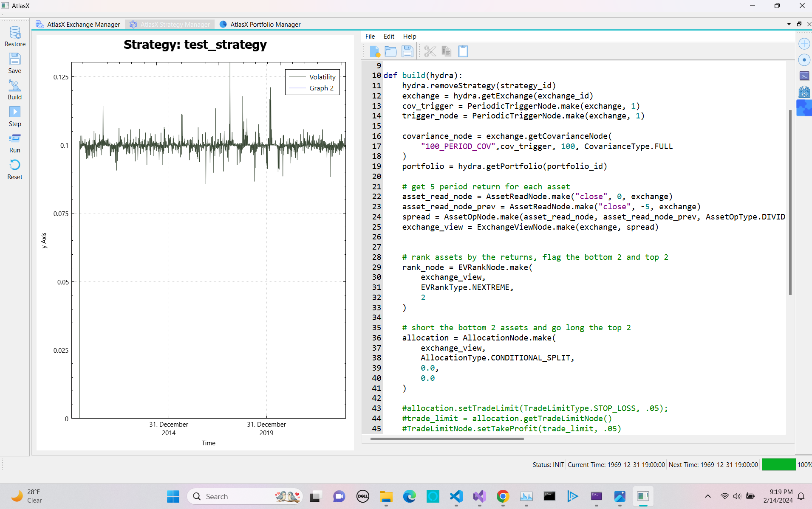Show hidden system tray icons
This screenshot has width=812, height=509.
point(708,496)
